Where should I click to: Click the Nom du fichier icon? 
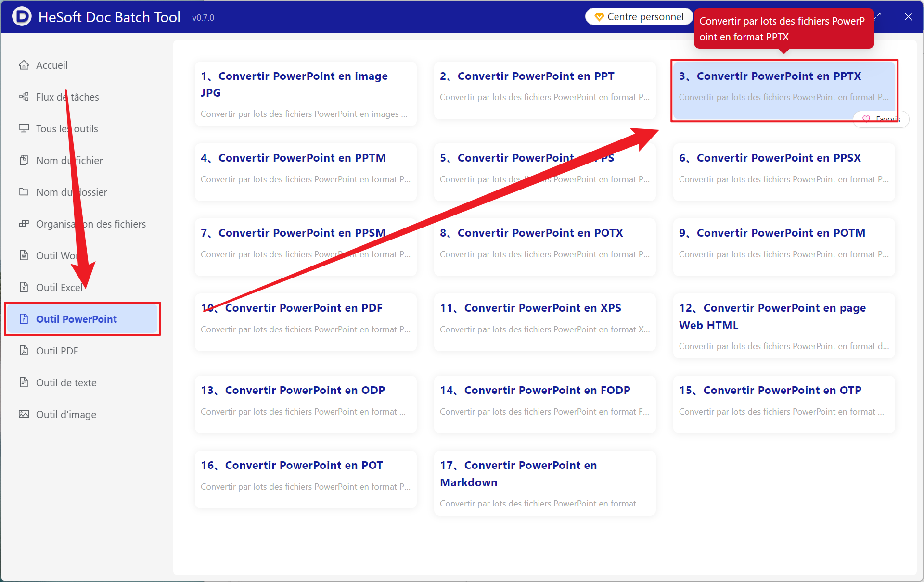pos(24,160)
